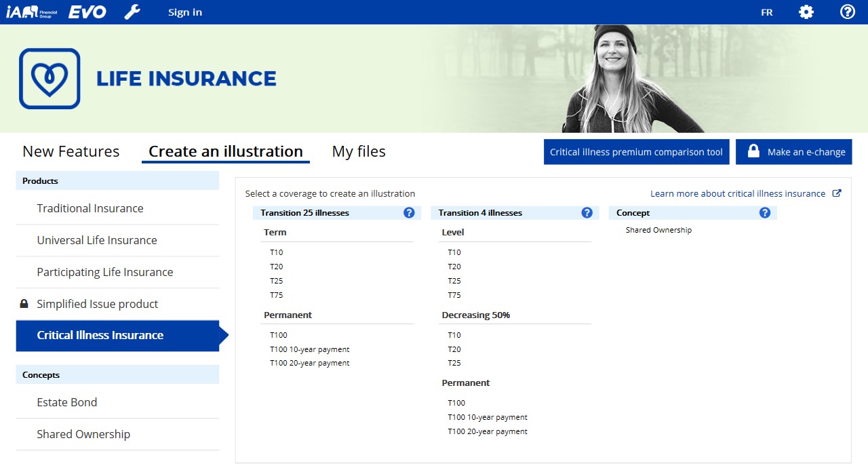Image resolution: width=868 pixels, height=468 pixels.
Task: Switch to the New Features tab
Action: pyautogui.click(x=71, y=151)
